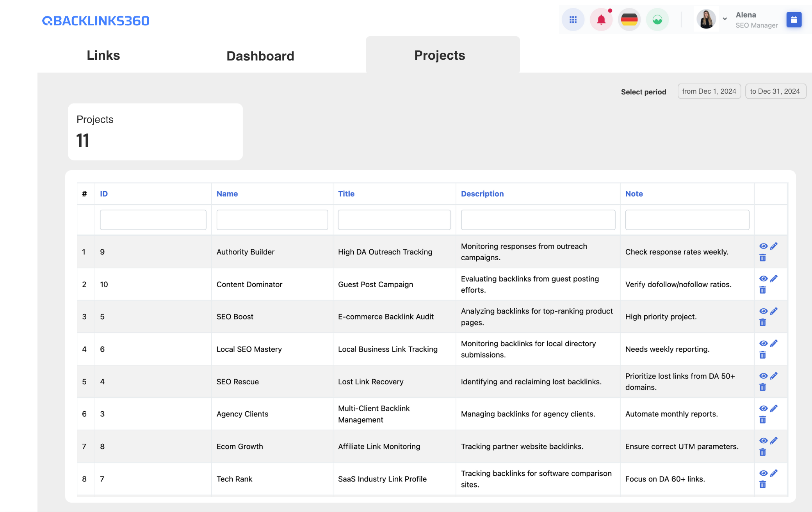This screenshot has height=512, width=812.
Task: Click the Title filter input field
Action: click(394, 219)
